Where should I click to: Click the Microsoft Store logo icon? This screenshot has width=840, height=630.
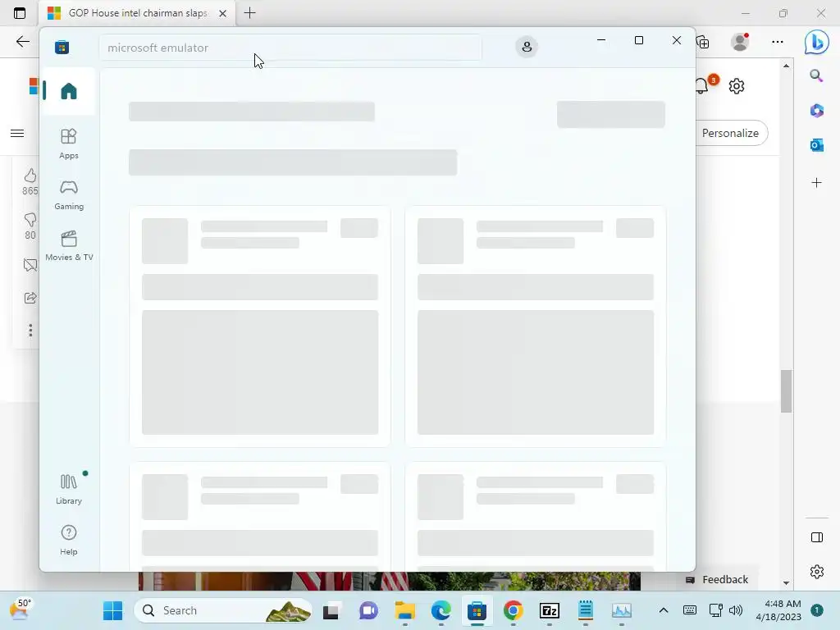(62, 47)
